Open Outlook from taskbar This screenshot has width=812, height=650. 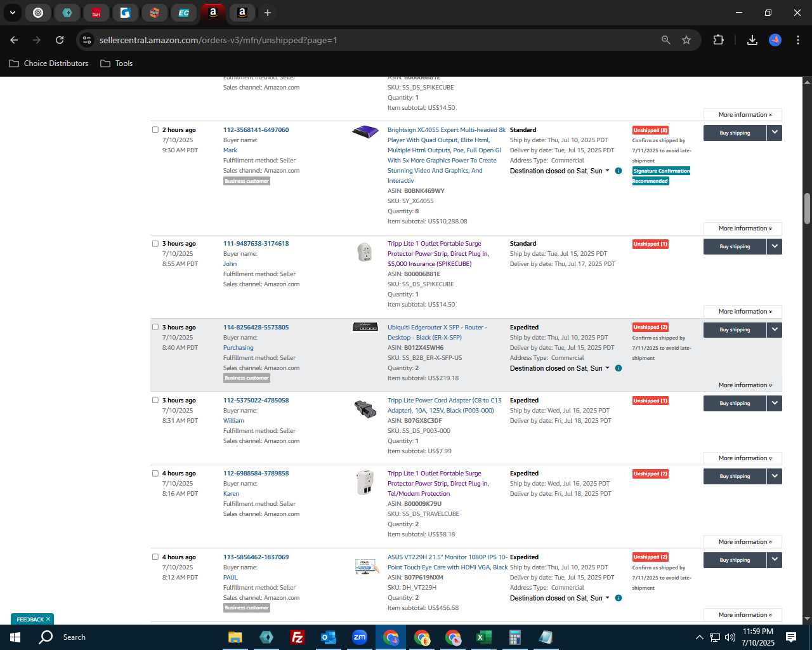(328, 637)
